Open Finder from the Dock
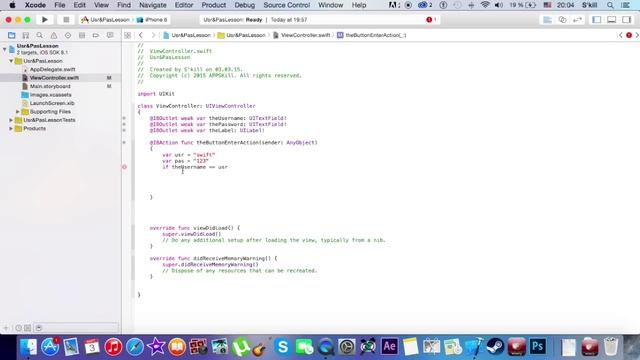 pyautogui.click(x=29, y=347)
